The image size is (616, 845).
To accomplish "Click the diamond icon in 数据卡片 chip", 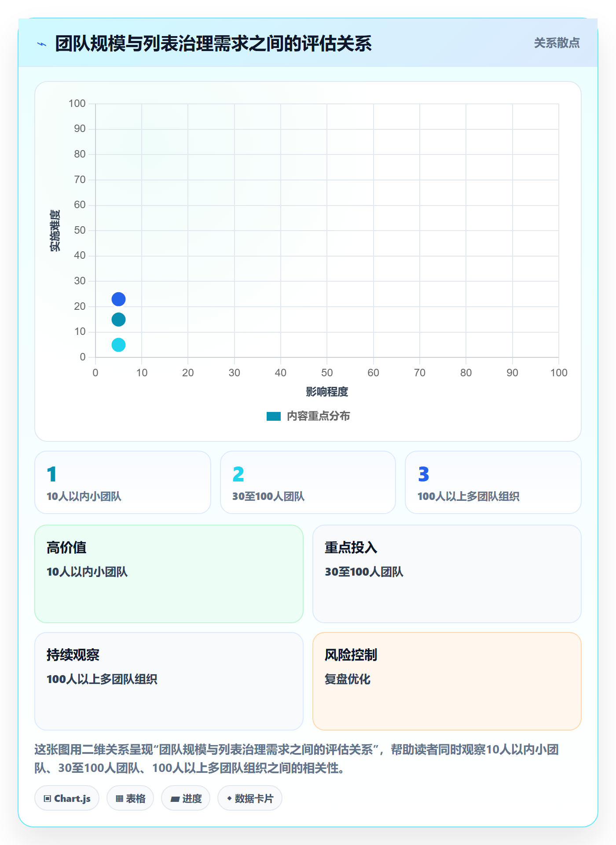I will pos(229,798).
